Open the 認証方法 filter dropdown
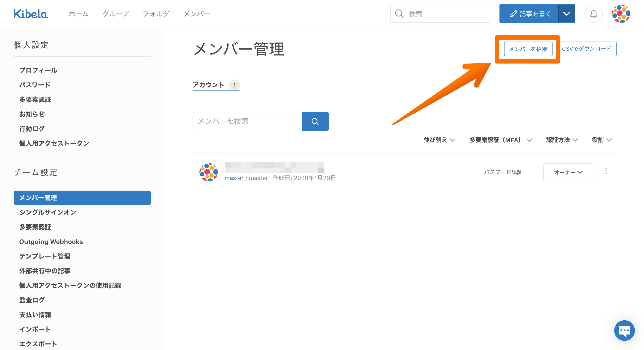This screenshot has height=350, width=644. pyautogui.click(x=562, y=140)
